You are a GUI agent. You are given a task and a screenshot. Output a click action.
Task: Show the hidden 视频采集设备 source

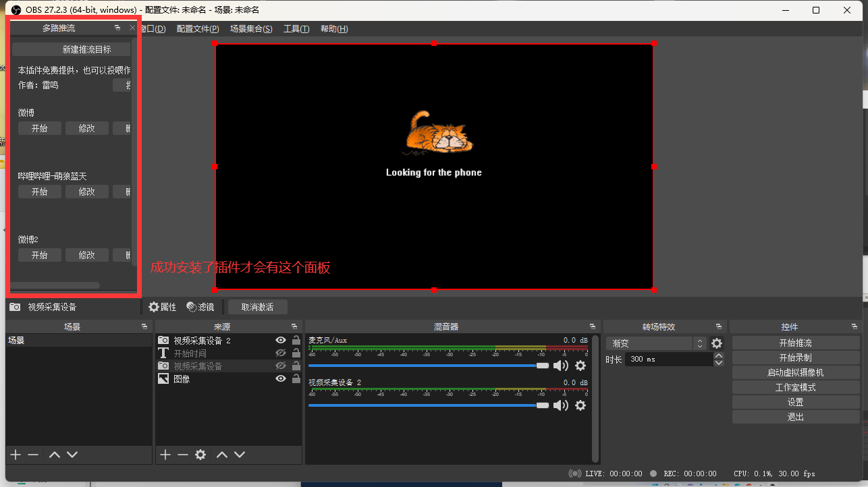click(281, 366)
